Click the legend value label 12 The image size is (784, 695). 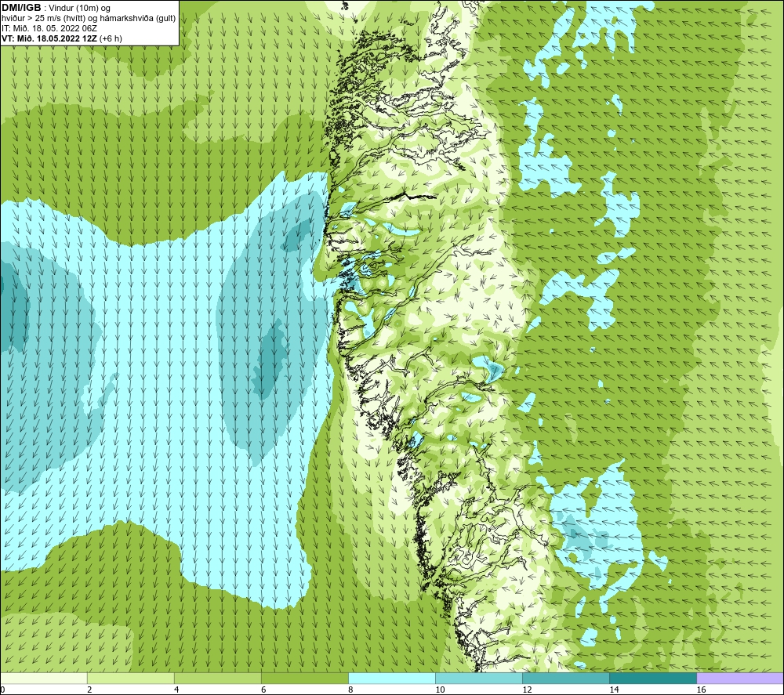click(527, 690)
